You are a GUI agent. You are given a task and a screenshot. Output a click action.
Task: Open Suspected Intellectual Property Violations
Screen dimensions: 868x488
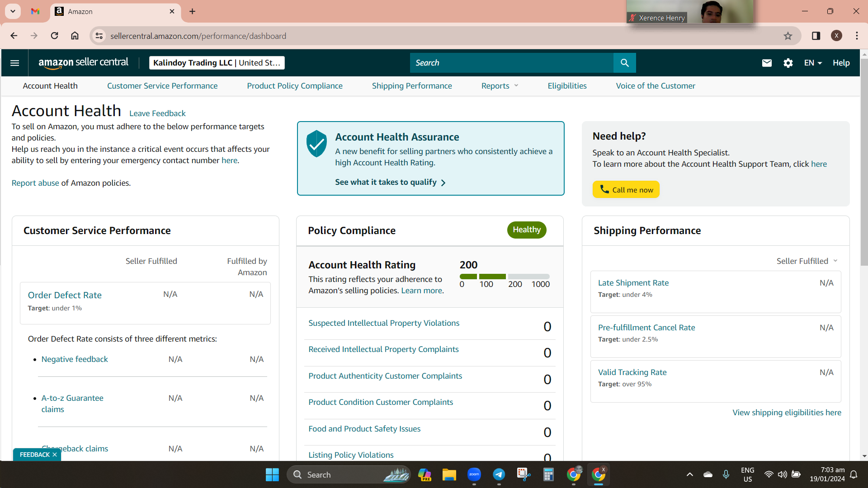384,323
